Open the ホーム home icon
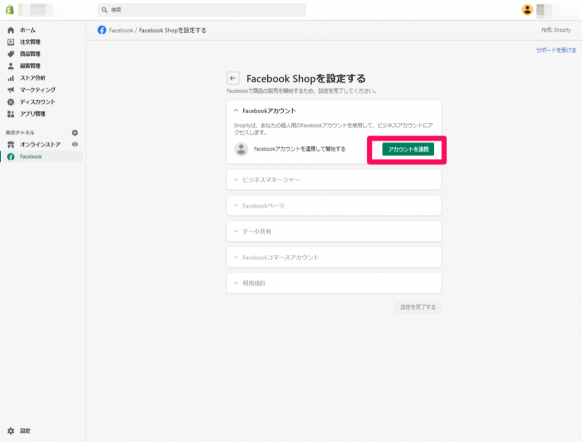 [11, 30]
